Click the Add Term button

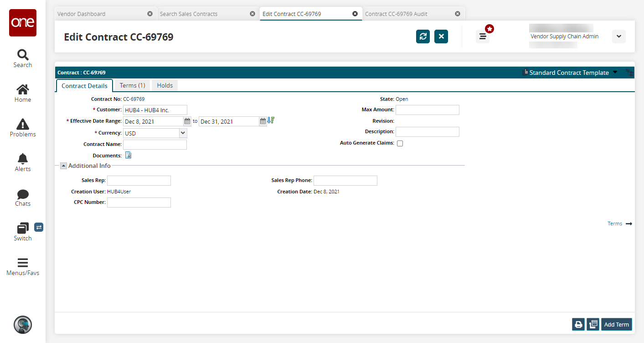[617, 325]
